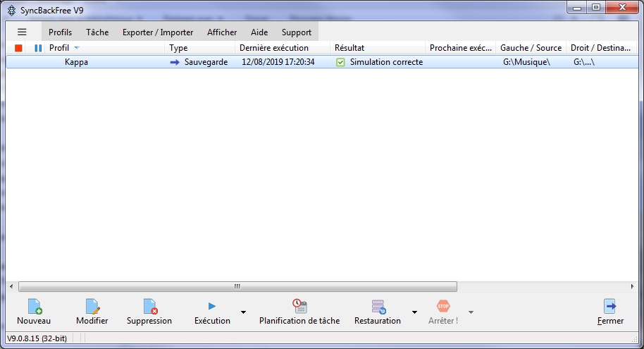This screenshot has height=349, width=644.
Task: Click the red stop square in header
Action: click(x=18, y=48)
